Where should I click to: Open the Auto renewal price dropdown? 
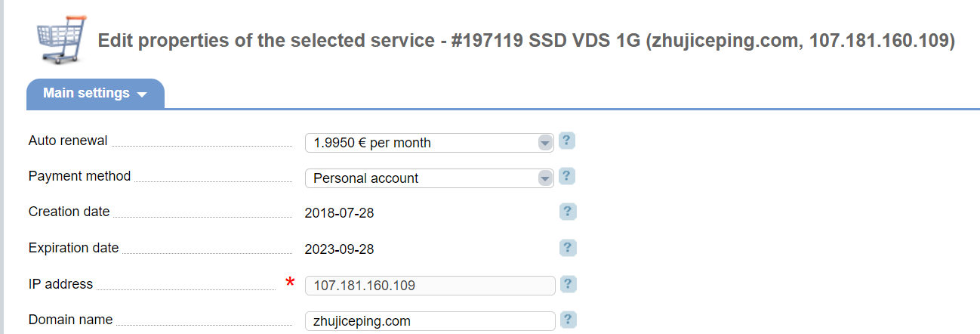click(430, 142)
